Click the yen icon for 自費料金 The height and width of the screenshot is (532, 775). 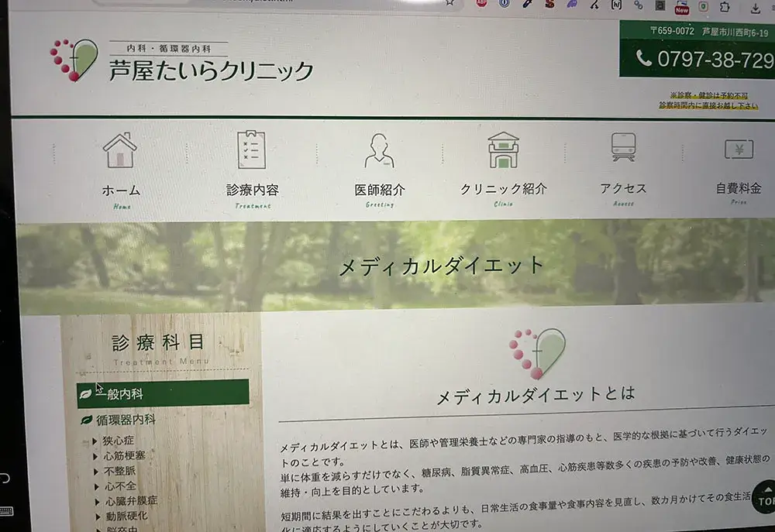[x=739, y=149]
